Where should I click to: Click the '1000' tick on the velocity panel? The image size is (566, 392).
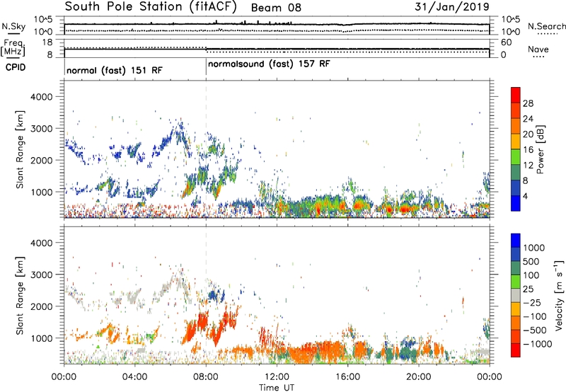[x=42, y=338]
